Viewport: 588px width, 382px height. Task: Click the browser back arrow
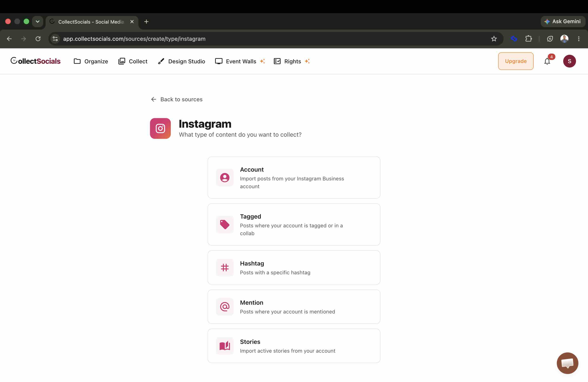point(9,39)
